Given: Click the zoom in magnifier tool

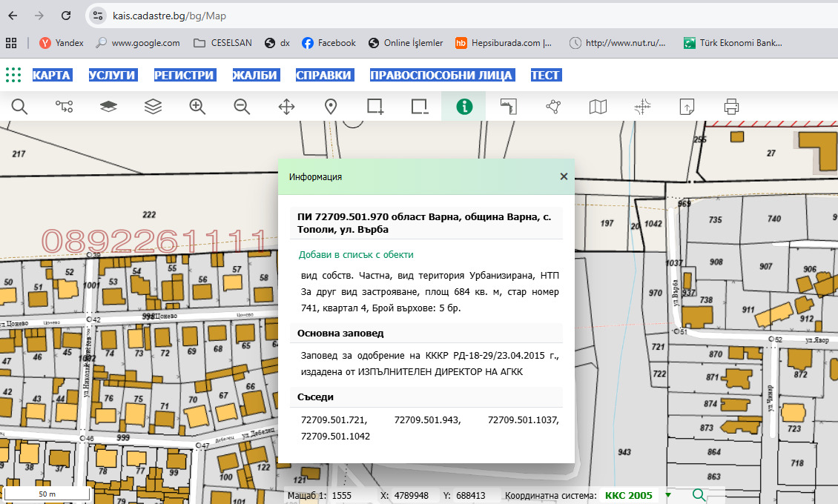Looking at the screenshot, I should coord(197,107).
